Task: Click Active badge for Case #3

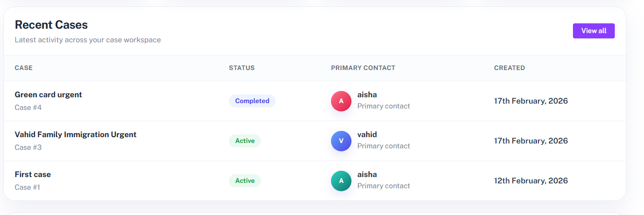Action: pos(245,141)
